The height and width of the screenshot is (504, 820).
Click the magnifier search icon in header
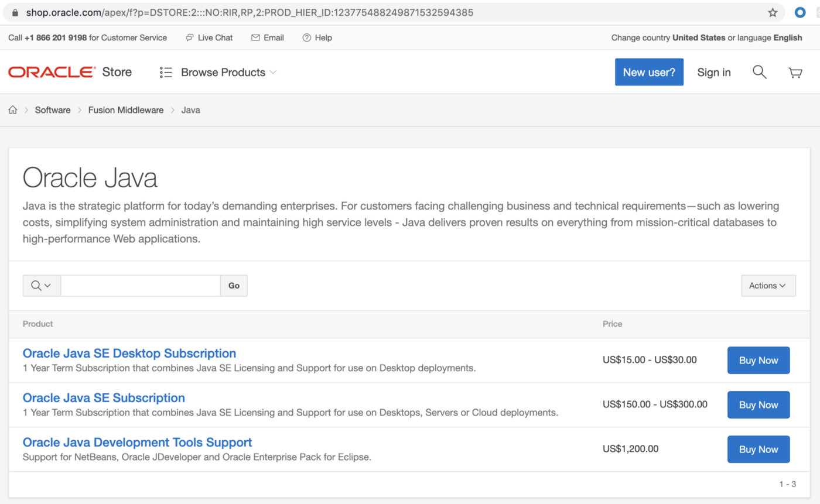pos(759,72)
